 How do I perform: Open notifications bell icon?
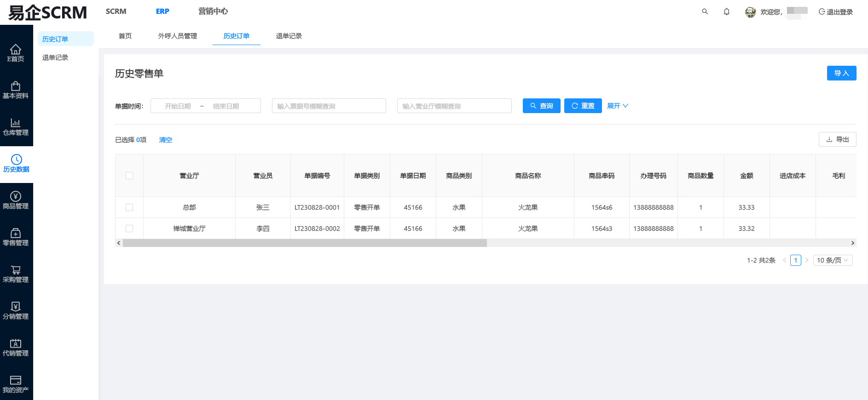pos(727,11)
